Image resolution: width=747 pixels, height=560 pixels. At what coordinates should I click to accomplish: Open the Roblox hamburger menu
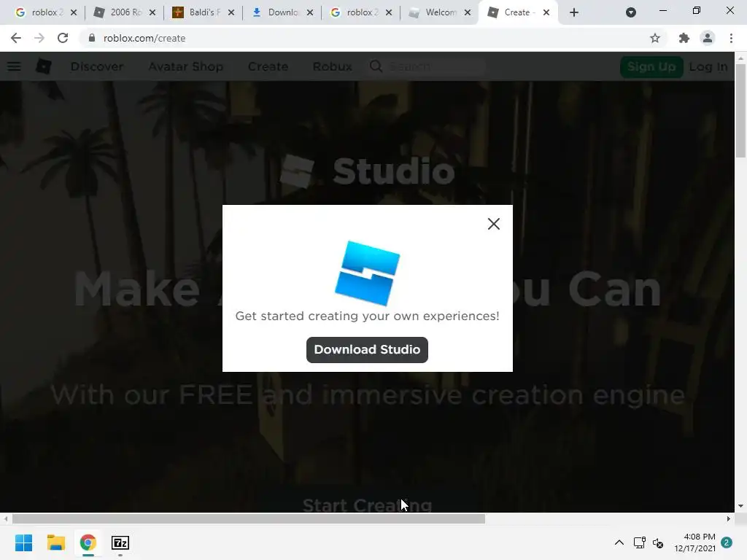click(x=14, y=66)
